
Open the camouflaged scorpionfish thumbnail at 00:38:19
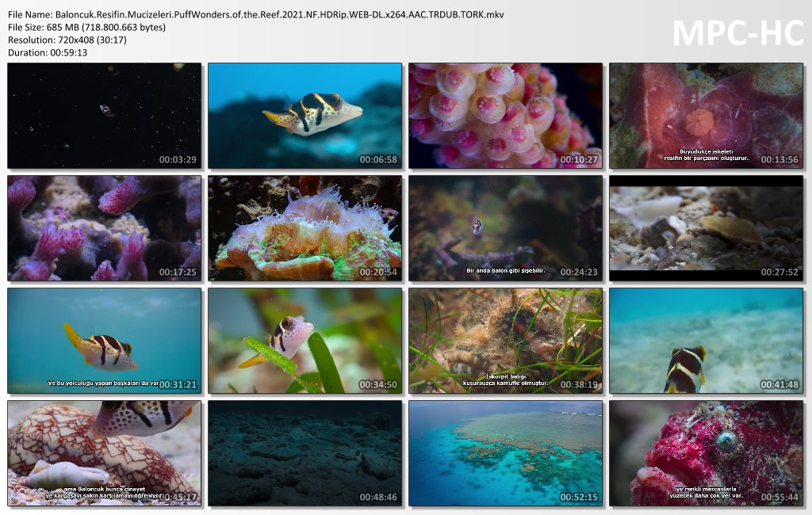click(x=505, y=341)
